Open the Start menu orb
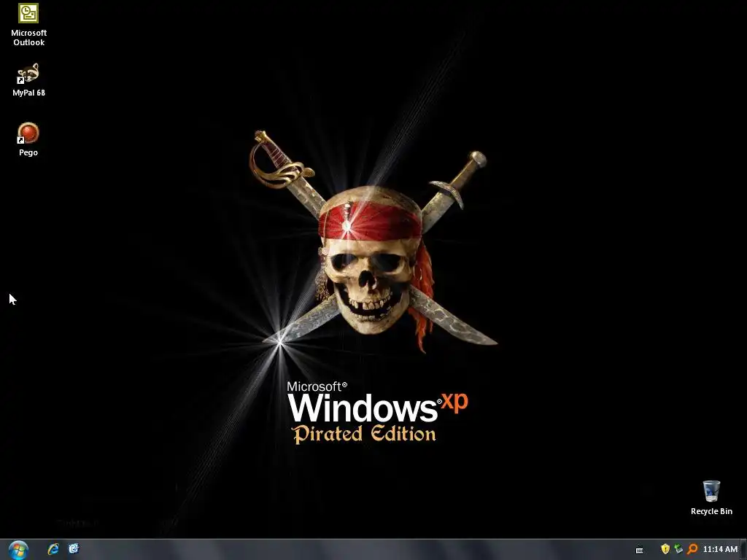Screen dimensions: 747x560 [x=18, y=550]
